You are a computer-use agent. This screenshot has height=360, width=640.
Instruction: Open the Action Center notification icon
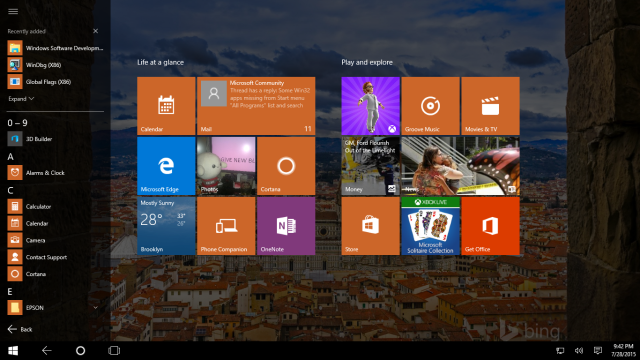[598, 351]
